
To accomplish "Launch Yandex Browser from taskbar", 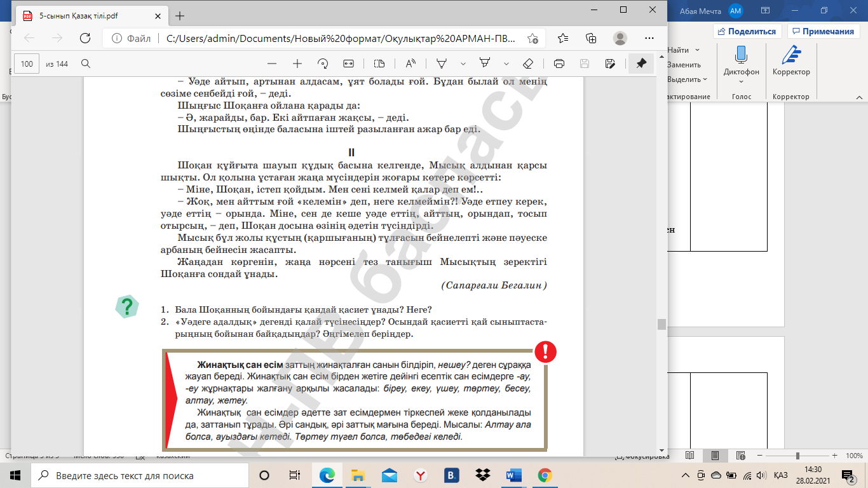I will [x=420, y=475].
